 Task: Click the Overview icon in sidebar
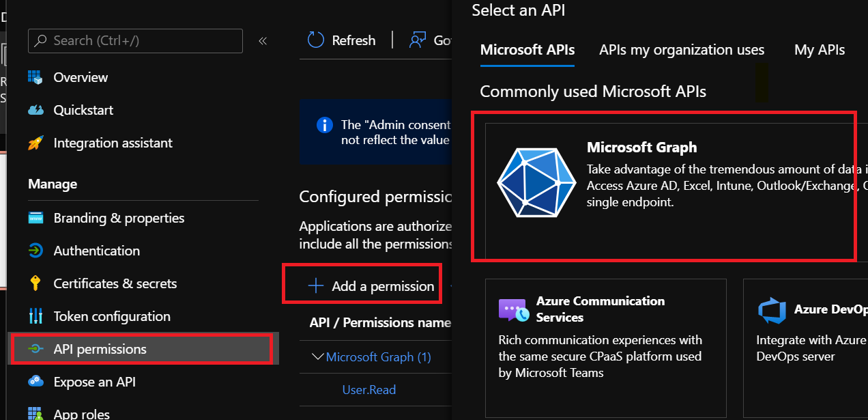point(35,77)
